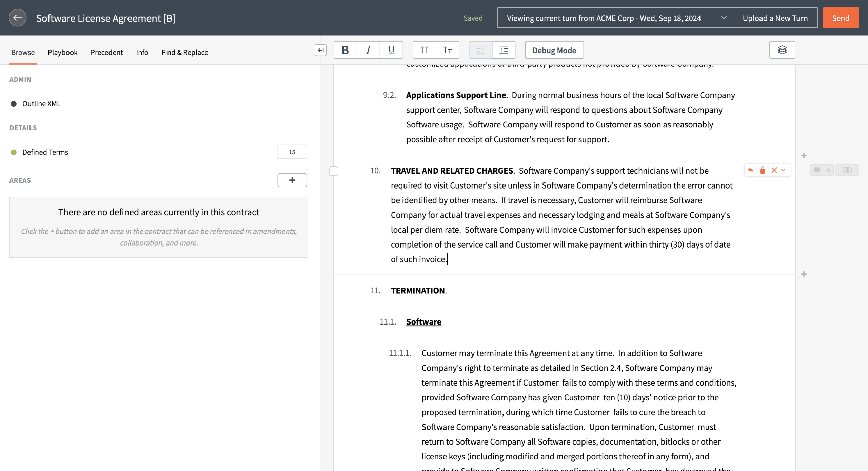Open the Find & Replace tab
This screenshot has width=868, height=471.
184,52
